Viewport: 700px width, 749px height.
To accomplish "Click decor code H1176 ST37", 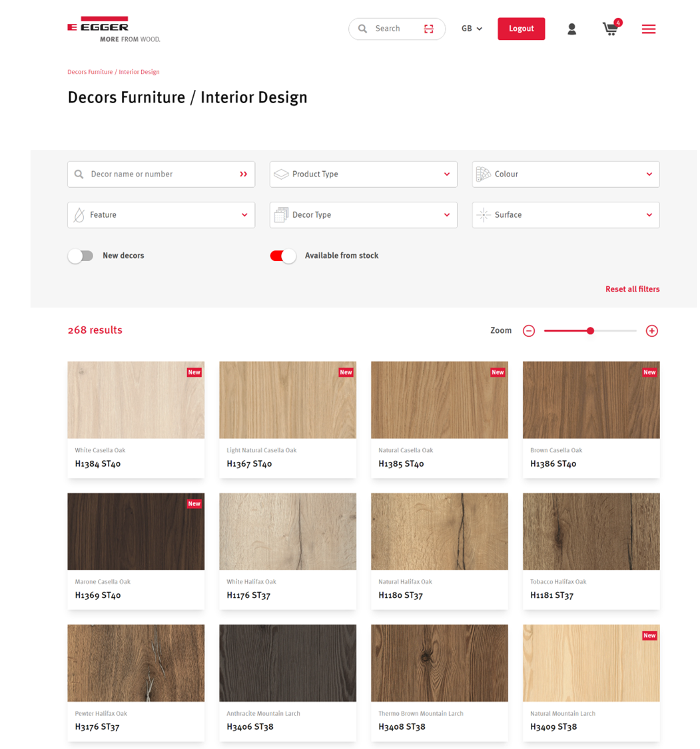I will pos(248,595).
